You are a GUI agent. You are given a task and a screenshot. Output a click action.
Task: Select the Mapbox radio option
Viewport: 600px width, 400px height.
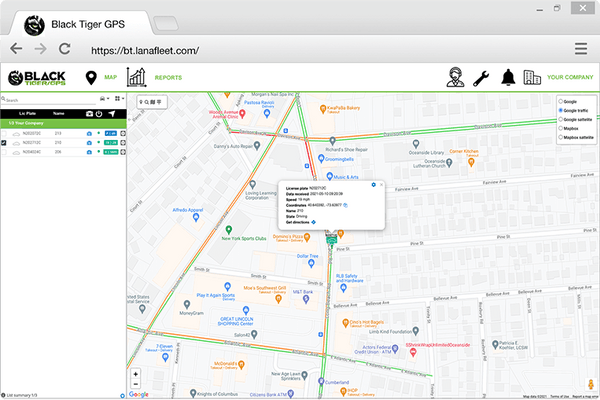561,128
